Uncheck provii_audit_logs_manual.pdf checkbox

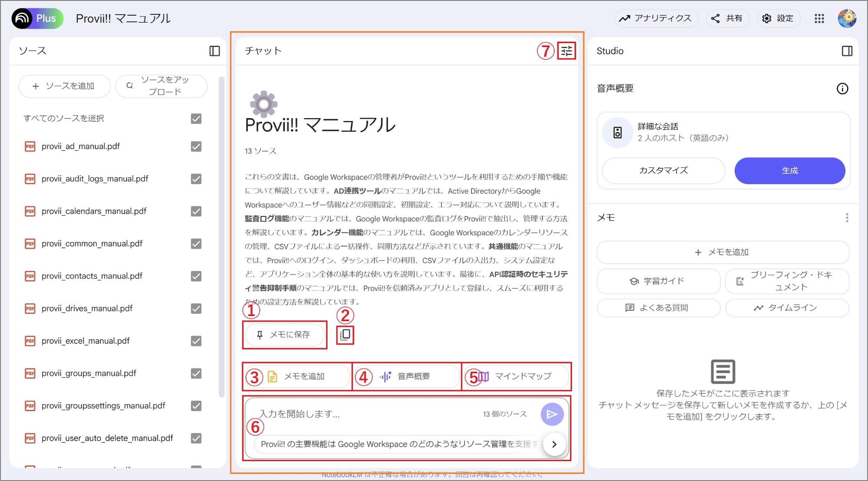196,179
